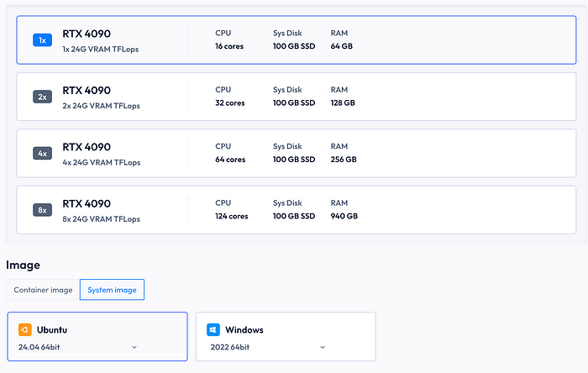Click the 8x 24G VRAM TFLops text
Screen dimensions: 588x373
[x=102, y=219]
